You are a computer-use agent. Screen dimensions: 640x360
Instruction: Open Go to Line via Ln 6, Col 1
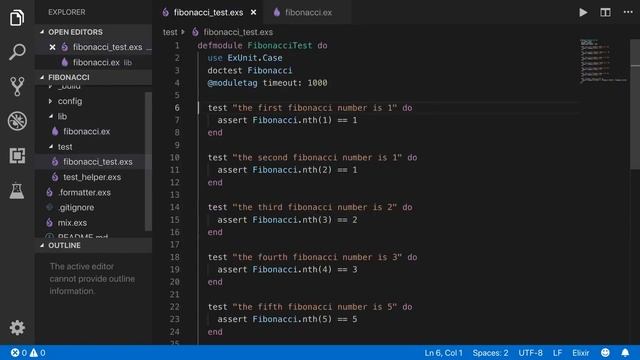click(443, 353)
